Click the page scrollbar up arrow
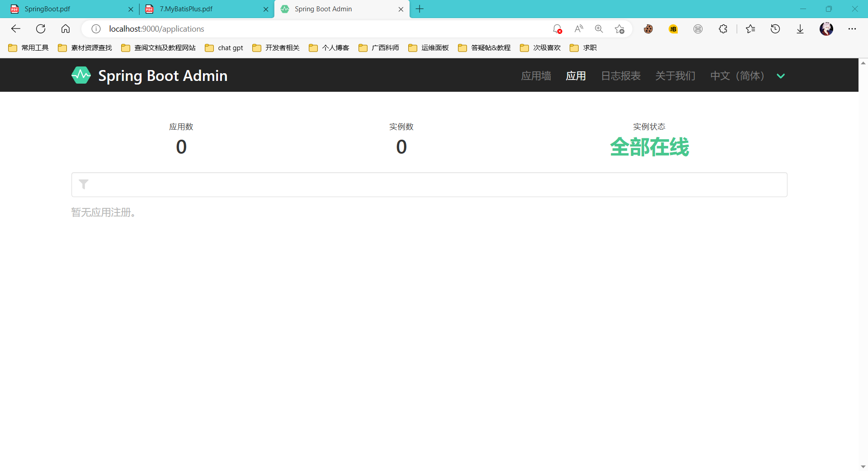The width and height of the screenshot is (868, 471). tap(863, 63)
